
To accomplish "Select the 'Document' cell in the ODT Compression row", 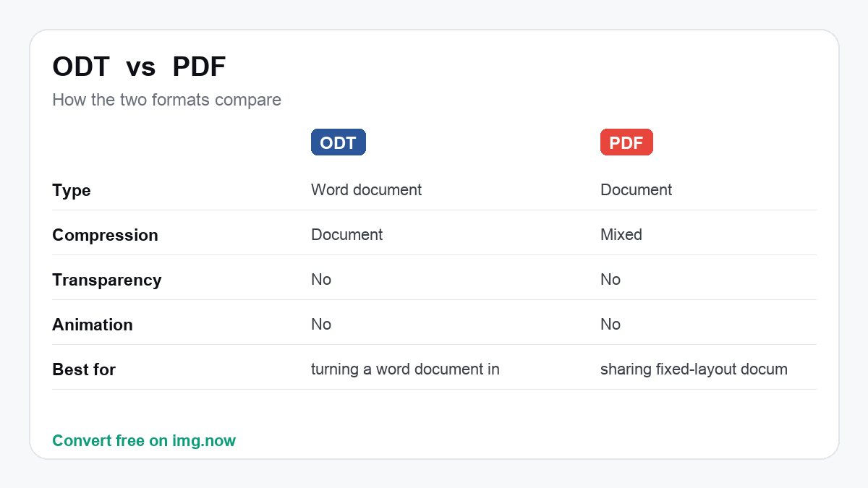I will 346,234.
